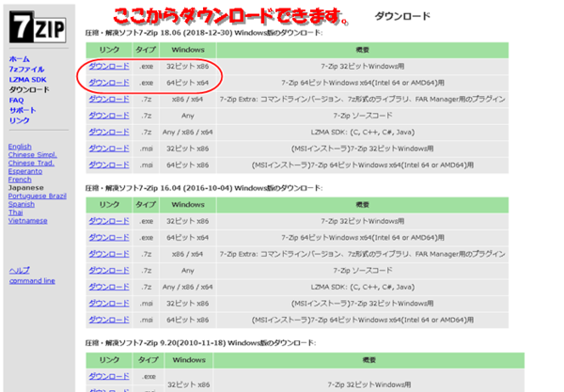Download 7-Zip 18.06 64-bit x64 .exe
This screenshot has width=564, height=392.
pyautogui.click(x=109, y=83)
